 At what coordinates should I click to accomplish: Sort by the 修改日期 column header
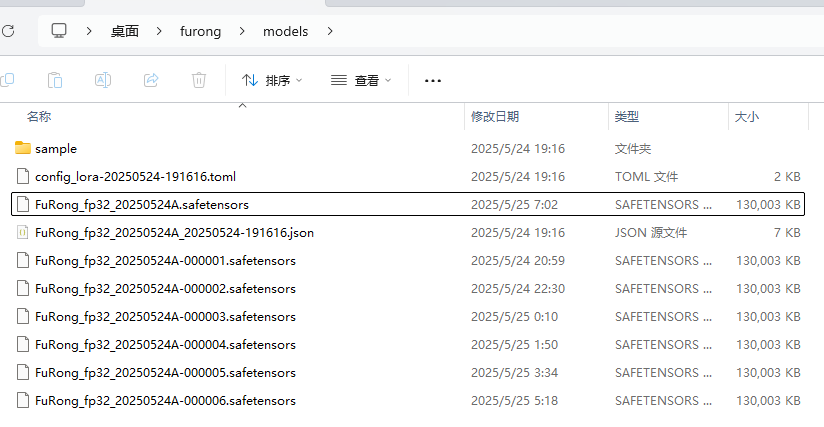point(495,117)
